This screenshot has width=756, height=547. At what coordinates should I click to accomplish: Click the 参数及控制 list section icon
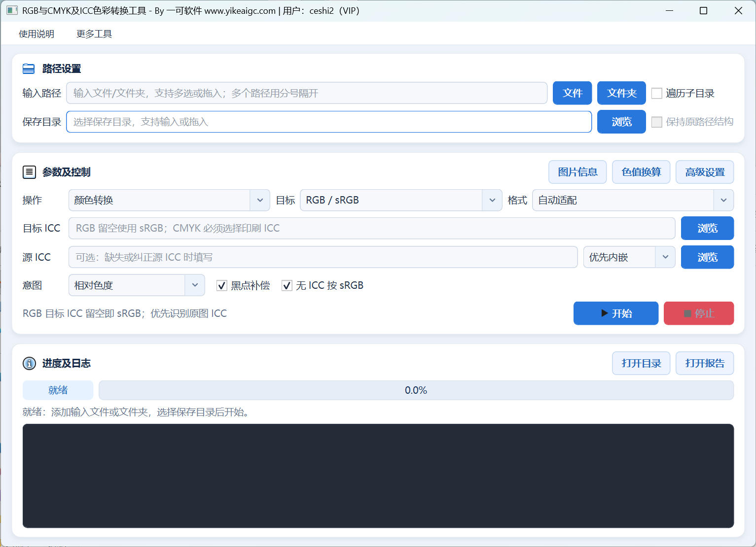(x=29, y=172)
